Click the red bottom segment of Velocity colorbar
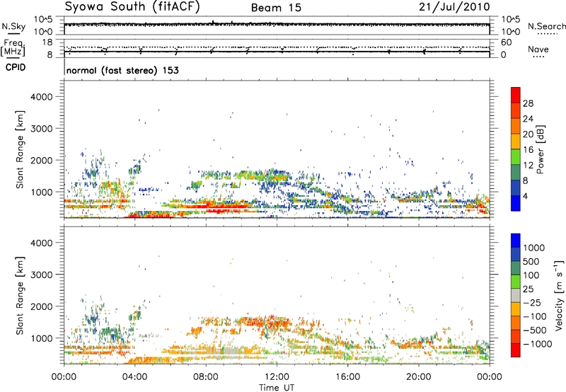This screenshot has width=566, height=392. click(x=516, y=350)
